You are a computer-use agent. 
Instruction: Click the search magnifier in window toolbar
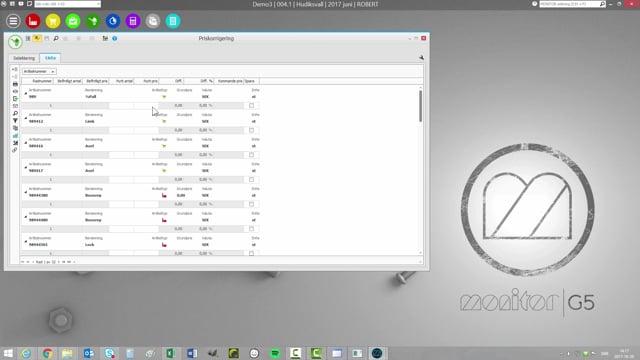pos(56,38)
